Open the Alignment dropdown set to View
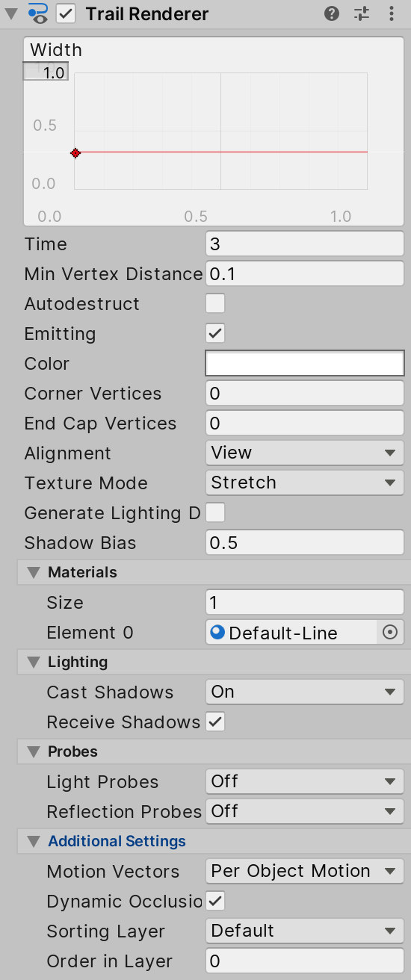The width and height of the screenshot is (411, 980). [x=305, y=453]
